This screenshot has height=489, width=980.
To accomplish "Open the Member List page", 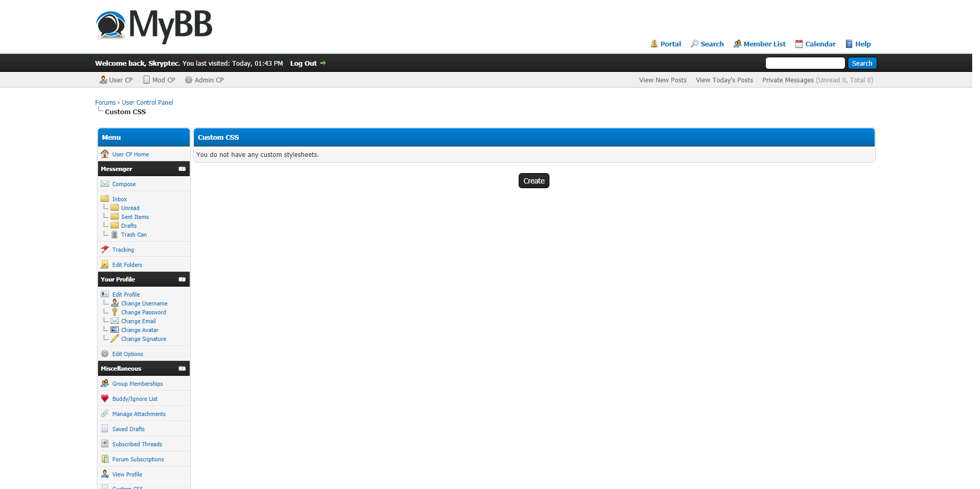I will click(764, 44).
